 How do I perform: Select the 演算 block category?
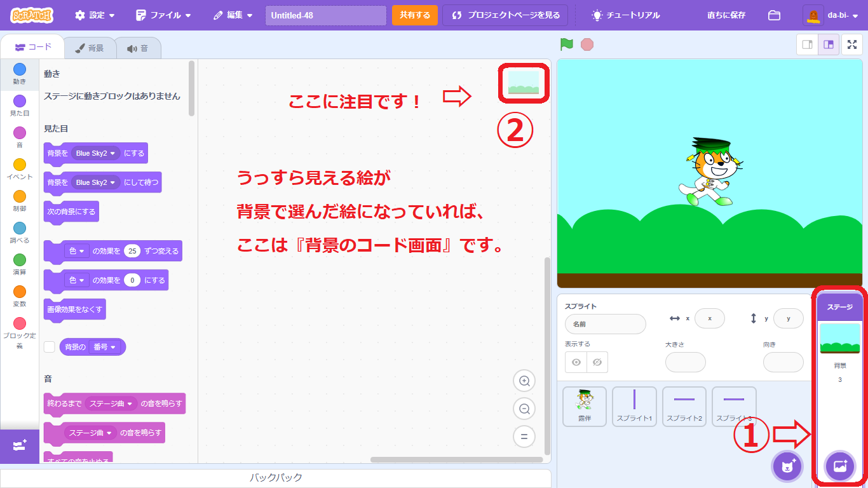(x=20, y=265)
